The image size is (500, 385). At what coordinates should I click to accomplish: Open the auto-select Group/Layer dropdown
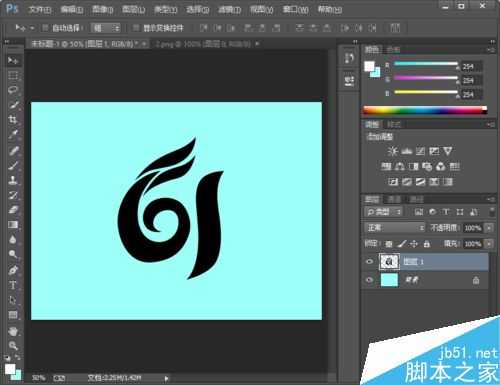[106, 28]
